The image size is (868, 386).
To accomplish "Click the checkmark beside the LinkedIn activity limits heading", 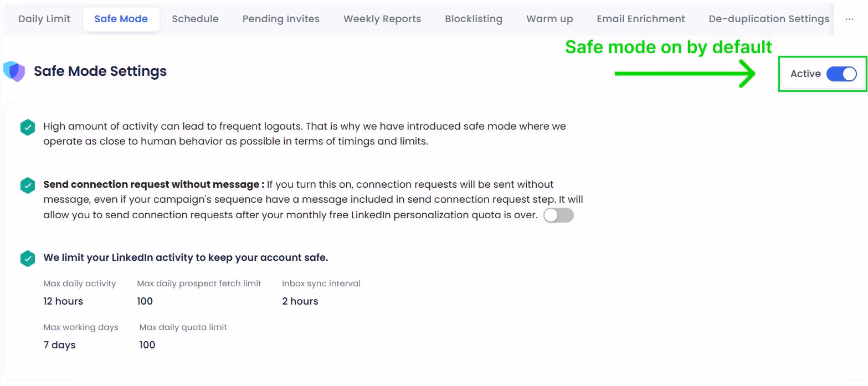I will click(x=27, y=258).
